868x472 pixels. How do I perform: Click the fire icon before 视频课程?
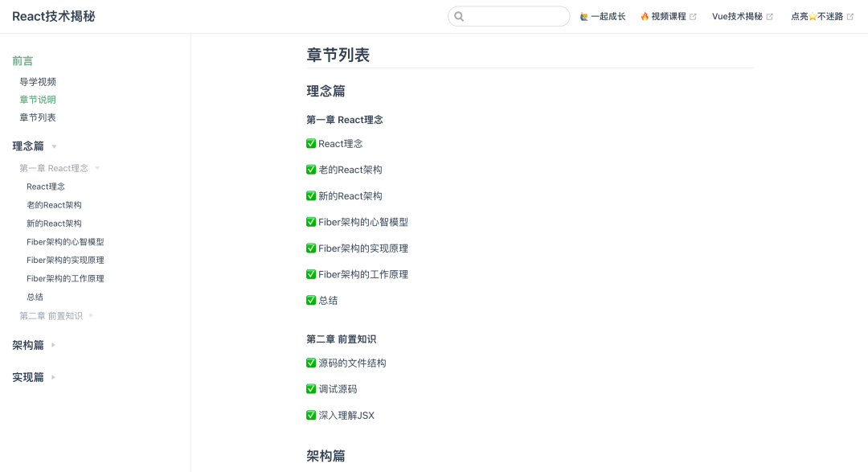click(x=645, y=17)
